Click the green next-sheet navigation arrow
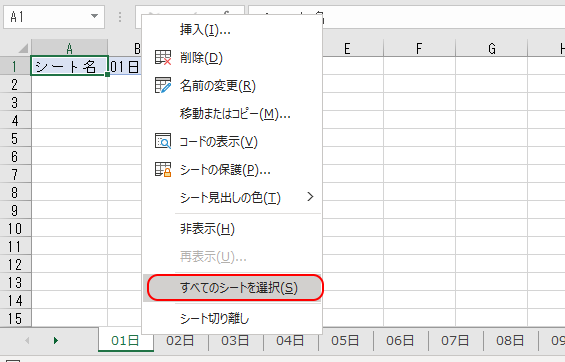The image size is (565, 362). (x=55, y=340)
